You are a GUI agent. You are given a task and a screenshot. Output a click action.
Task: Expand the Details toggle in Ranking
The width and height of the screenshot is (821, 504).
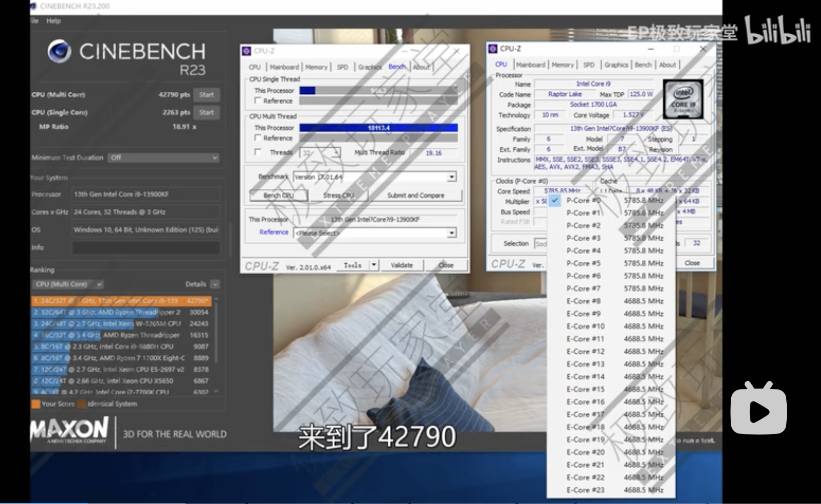215,284
